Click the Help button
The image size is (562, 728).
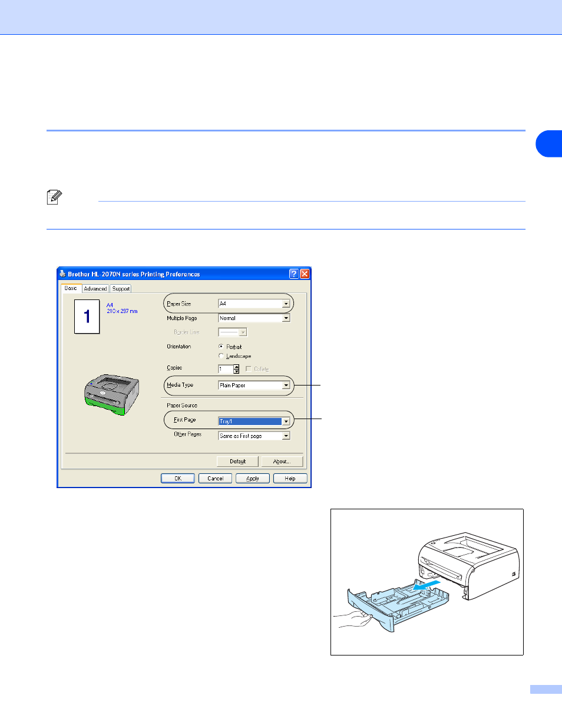290,479
